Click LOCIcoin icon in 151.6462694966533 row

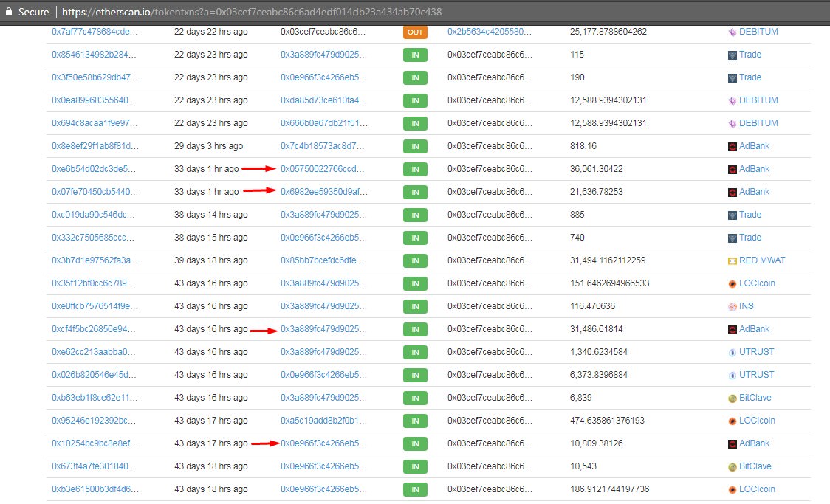(x=732, y=283)
